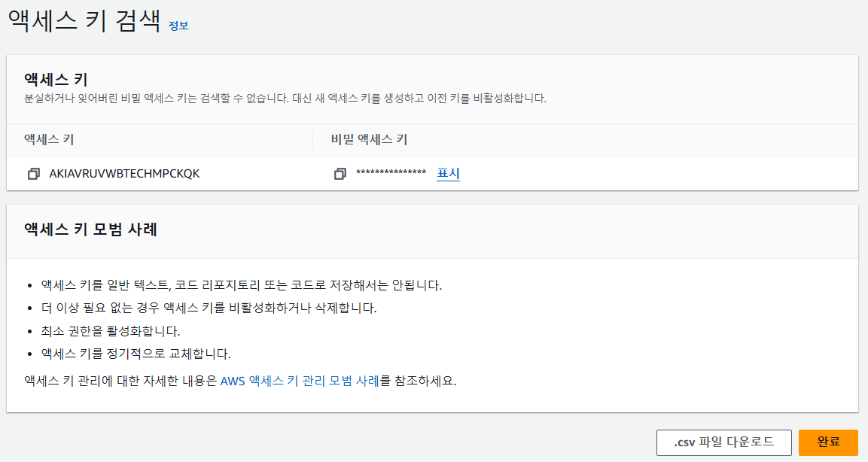Finish with the orange 완료 button
This screenshot has width=868, height=462.
click(828, 442)
